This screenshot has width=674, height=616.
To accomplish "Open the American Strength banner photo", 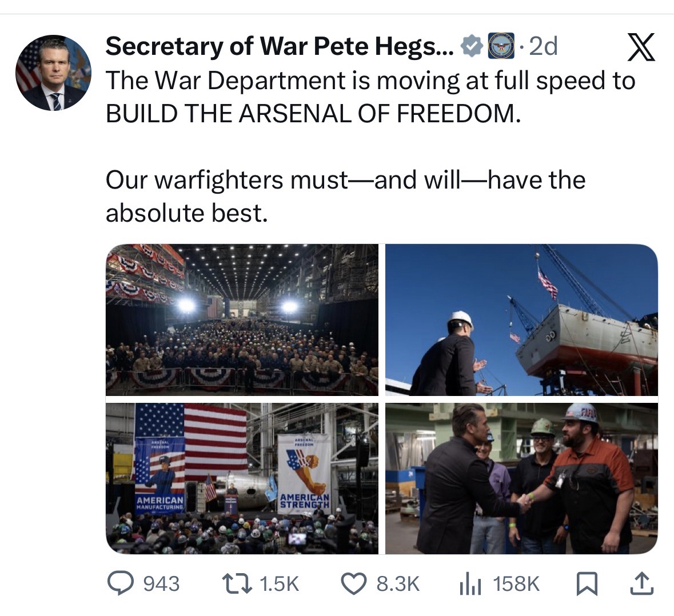I will (242, 478).
